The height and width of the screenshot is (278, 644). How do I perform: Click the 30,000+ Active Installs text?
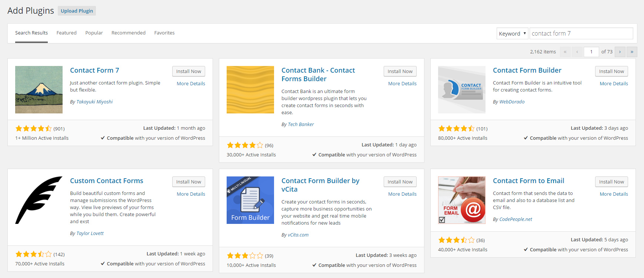[251, 155]
